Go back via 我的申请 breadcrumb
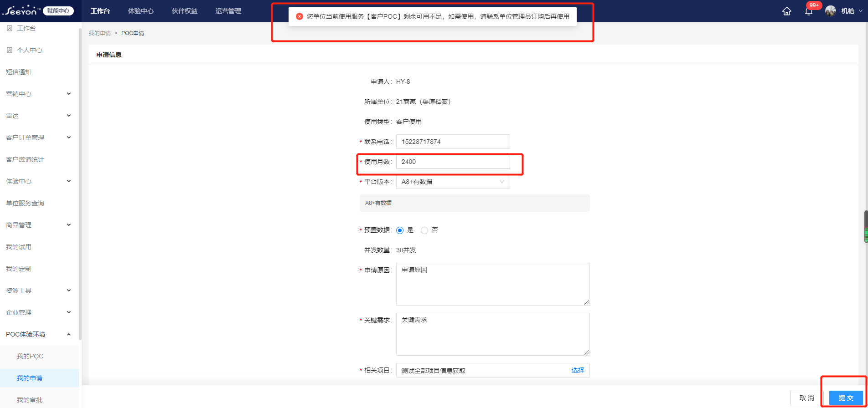The width and height of the screenshot is (868, 408). 100,33
